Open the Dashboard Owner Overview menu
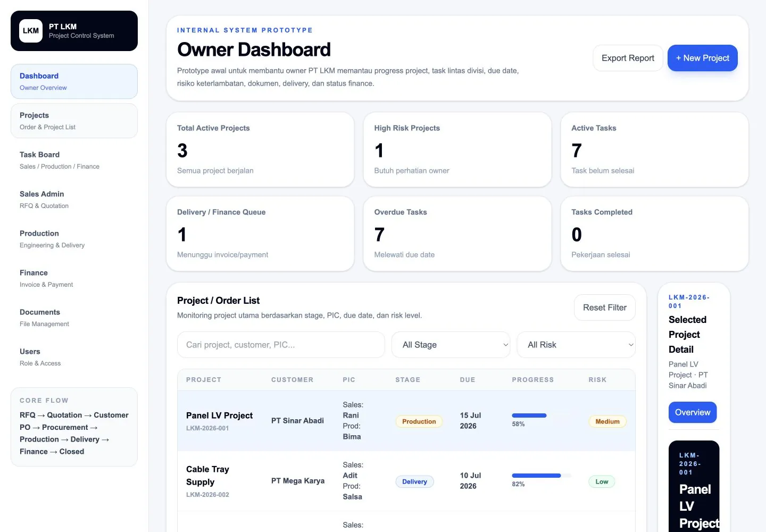 (x=74, y=81)
